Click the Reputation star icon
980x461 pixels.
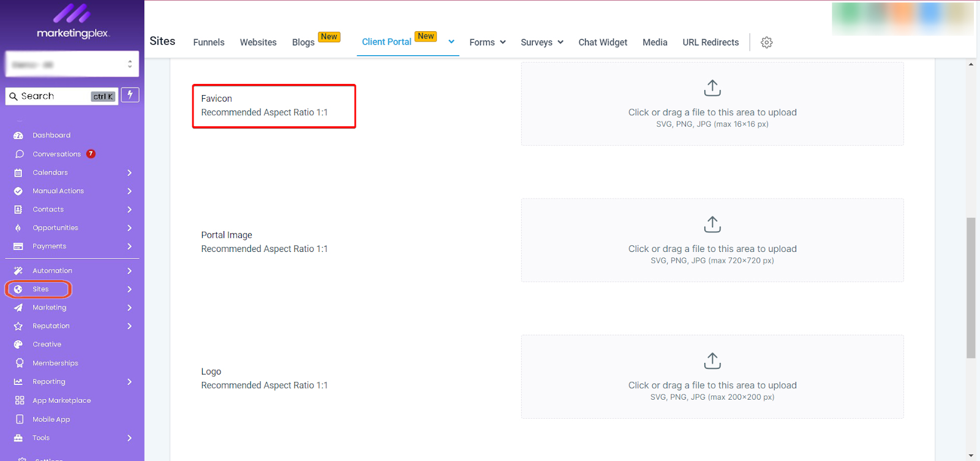point(18,326)
